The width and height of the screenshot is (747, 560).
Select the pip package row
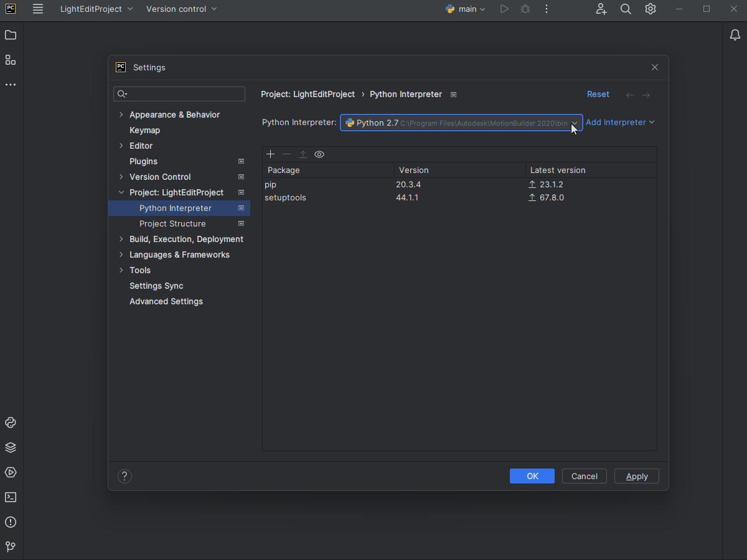[x=459, y=185]
